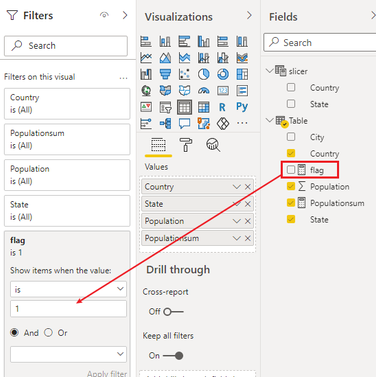Select the Area chart visual
This screenshot has width=376, height=377.
(165, 58)
